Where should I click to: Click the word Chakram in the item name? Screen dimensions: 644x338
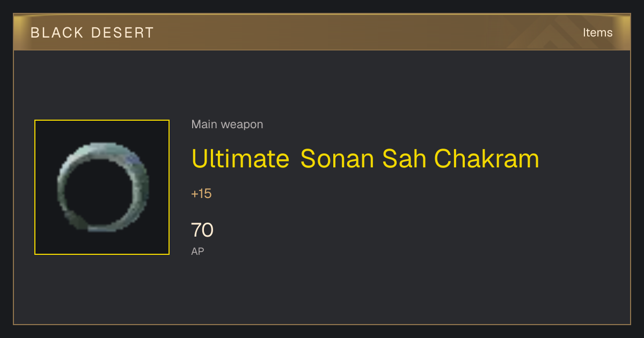tap(486, 158)
